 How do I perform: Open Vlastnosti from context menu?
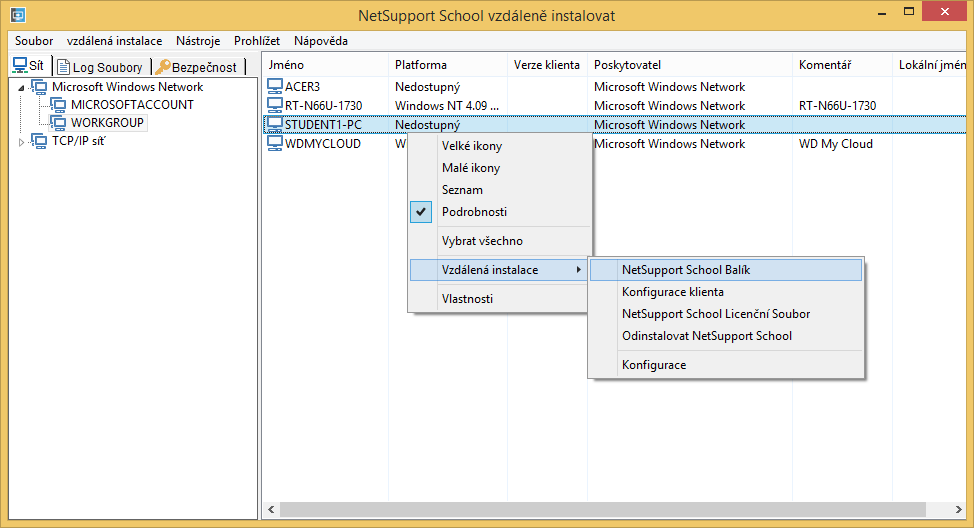point(499,298)
